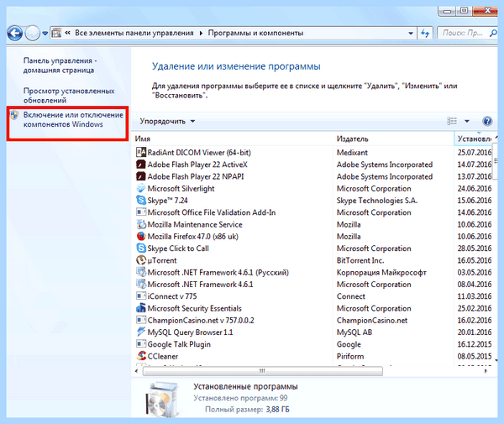Select the Mozilla Firefox 47.0 icon
504x424 pixels.
(x=141, y=237)
